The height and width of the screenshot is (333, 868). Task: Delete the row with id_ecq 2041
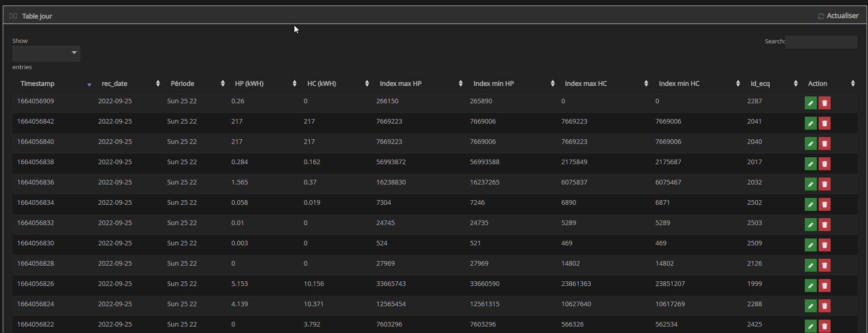[824, 123]
